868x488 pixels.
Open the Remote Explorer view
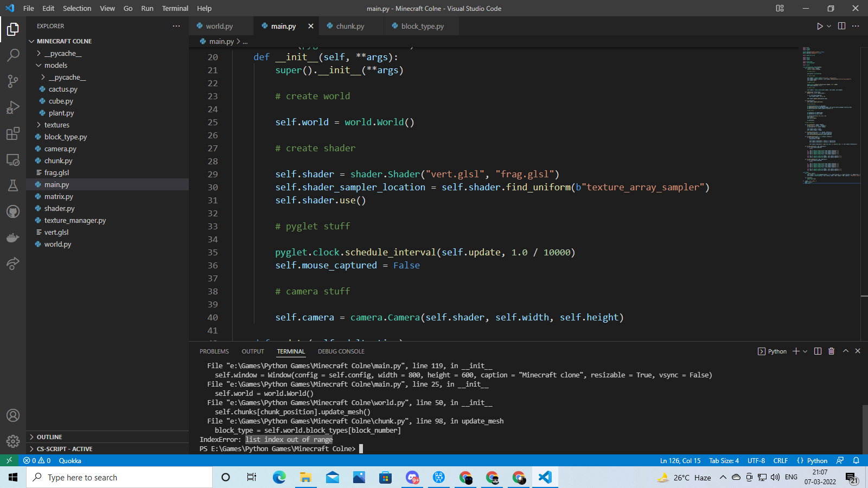tap(13, 159)
